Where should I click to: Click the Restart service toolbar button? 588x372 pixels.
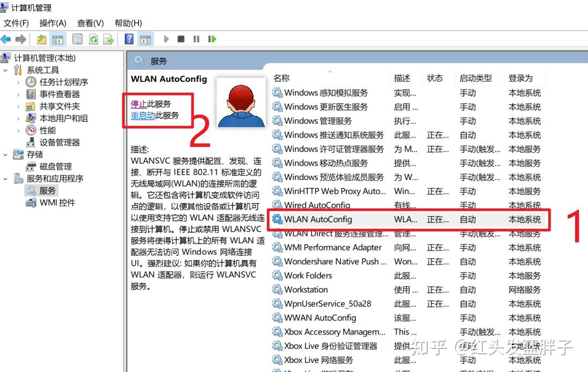[212, 39]
